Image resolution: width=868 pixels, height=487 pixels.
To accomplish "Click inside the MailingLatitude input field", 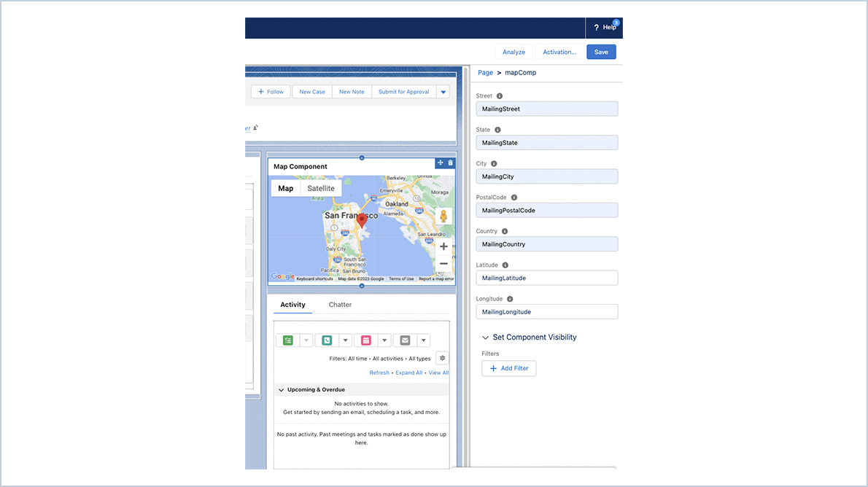I will 546,278.
